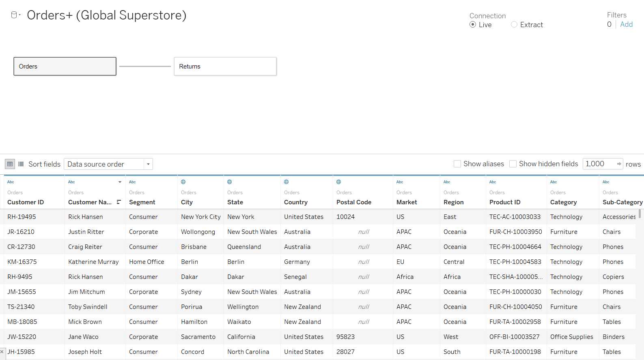
Task: Enable the Show hidden fields checkbox
Action: 513,164
